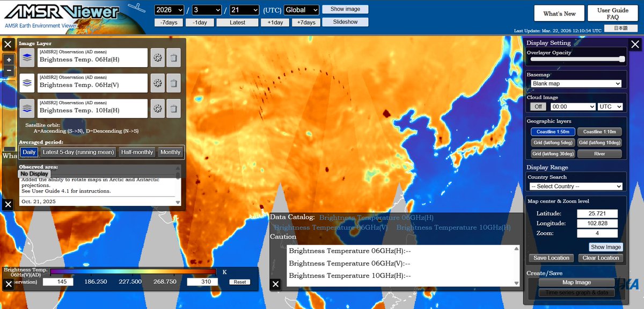Viewport: 644px width, 309px height.
Task: Close the Data Catalog panel
Action: coord(275,284)
